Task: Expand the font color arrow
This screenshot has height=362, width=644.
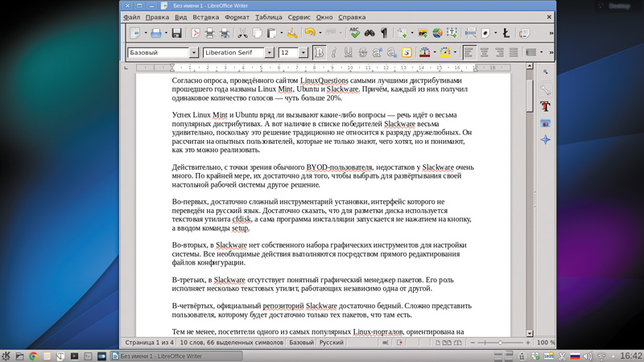Action: (435, 52)
